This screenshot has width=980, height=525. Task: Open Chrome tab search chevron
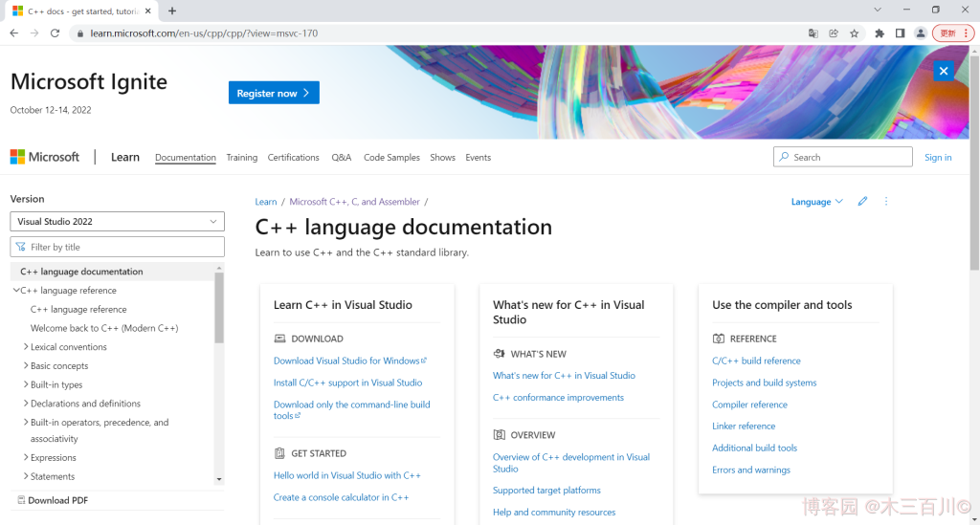pos(878,10)
